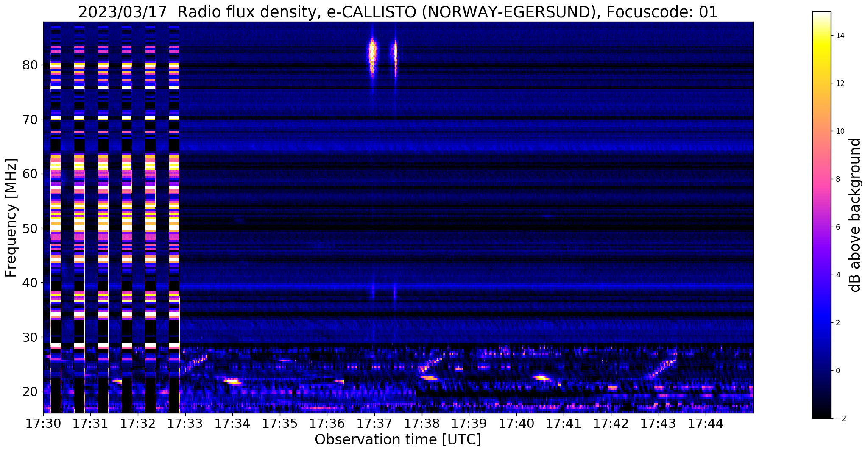Click the 17:36 time tick label
The width and height of the screenshot is (868, 452).
click(327, 423)
